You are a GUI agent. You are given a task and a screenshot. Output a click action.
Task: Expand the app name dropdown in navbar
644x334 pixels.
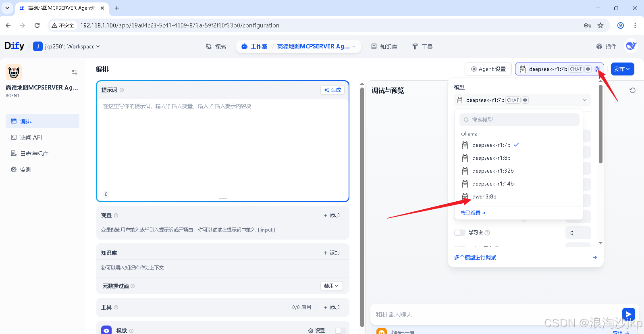(x=354, y=46)
